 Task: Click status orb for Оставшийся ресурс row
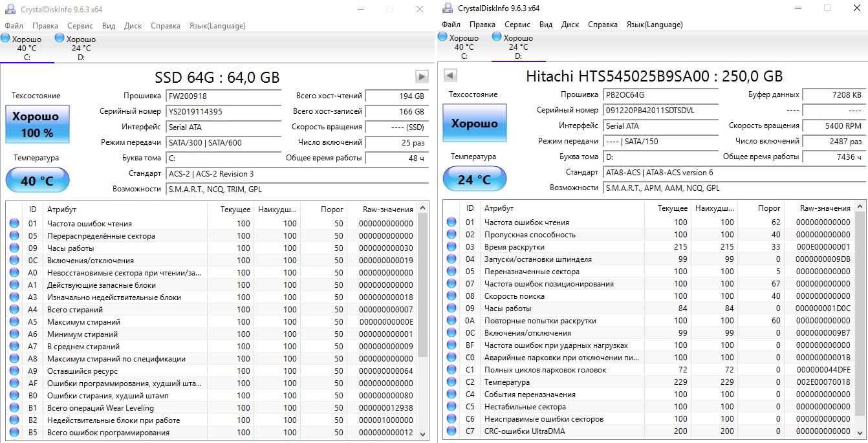pos(14,371)
